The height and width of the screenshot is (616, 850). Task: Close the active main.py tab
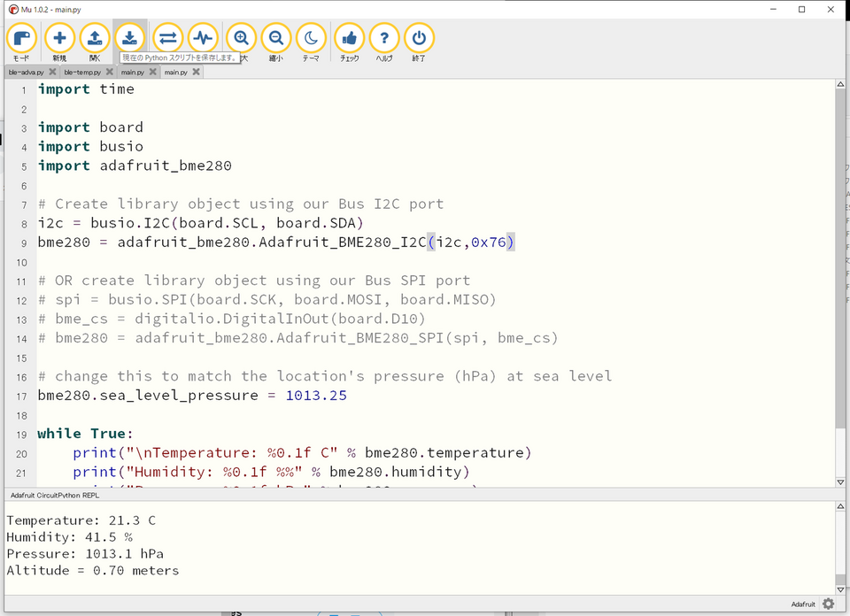pyautogui.click(x=196, y=72)
